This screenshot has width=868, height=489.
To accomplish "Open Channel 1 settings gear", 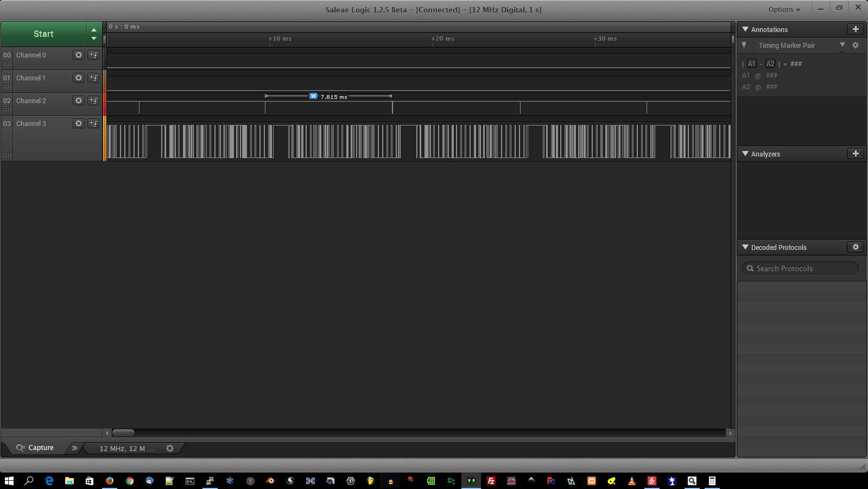I will [79, 78].
